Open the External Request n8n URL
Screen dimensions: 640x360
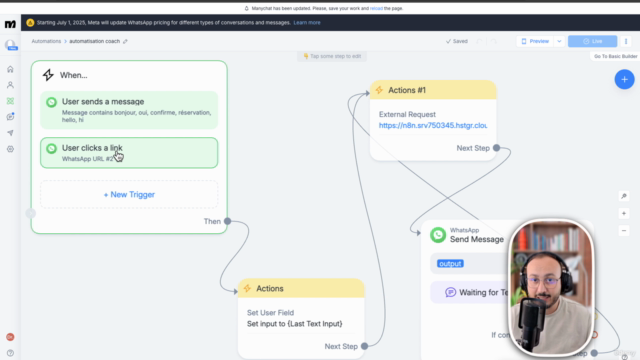(x=433, y=125)
